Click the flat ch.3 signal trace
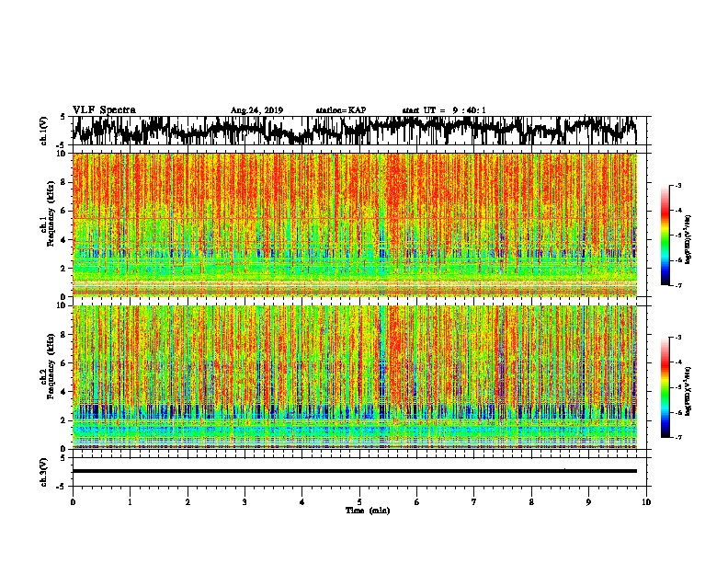The height and width of the screenshot is (563, 728). [355, 471]
